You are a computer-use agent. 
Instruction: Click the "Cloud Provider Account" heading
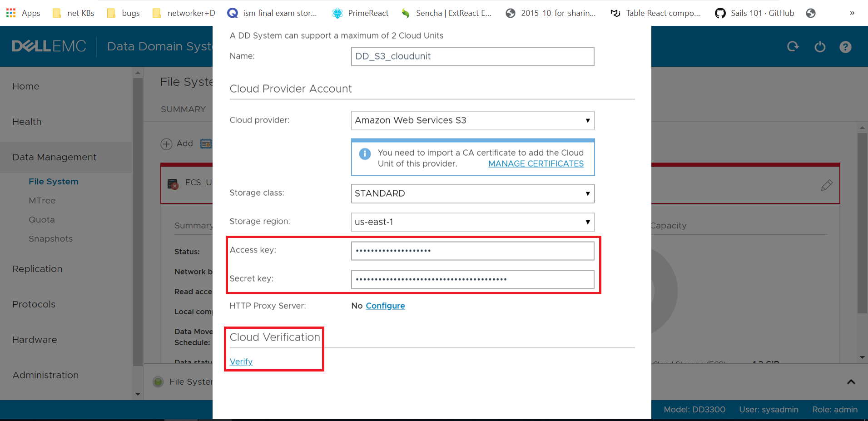pyautogui.click(x=291, y=89)
